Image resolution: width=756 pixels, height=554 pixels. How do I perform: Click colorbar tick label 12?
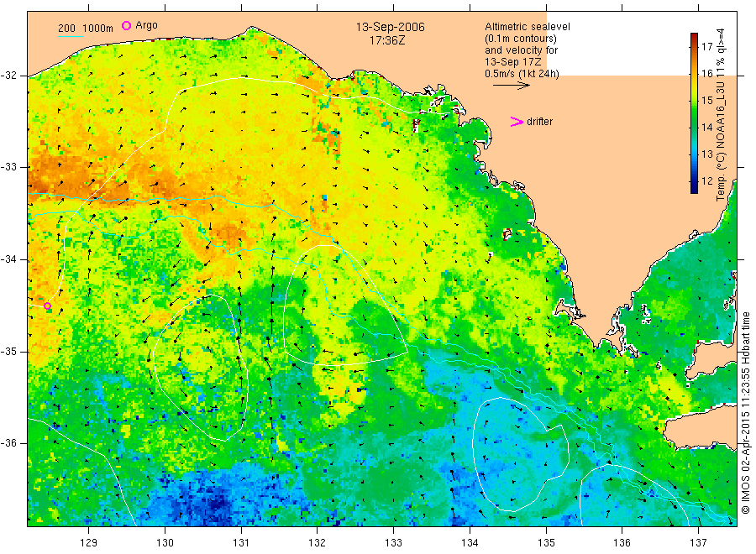706,181
